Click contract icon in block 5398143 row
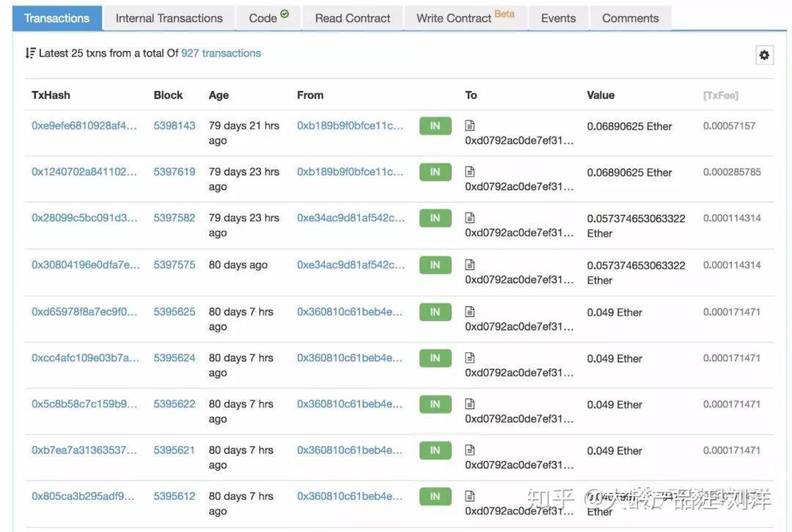The width and height of the screenshot is (792, 532). [x=470, y=125]
